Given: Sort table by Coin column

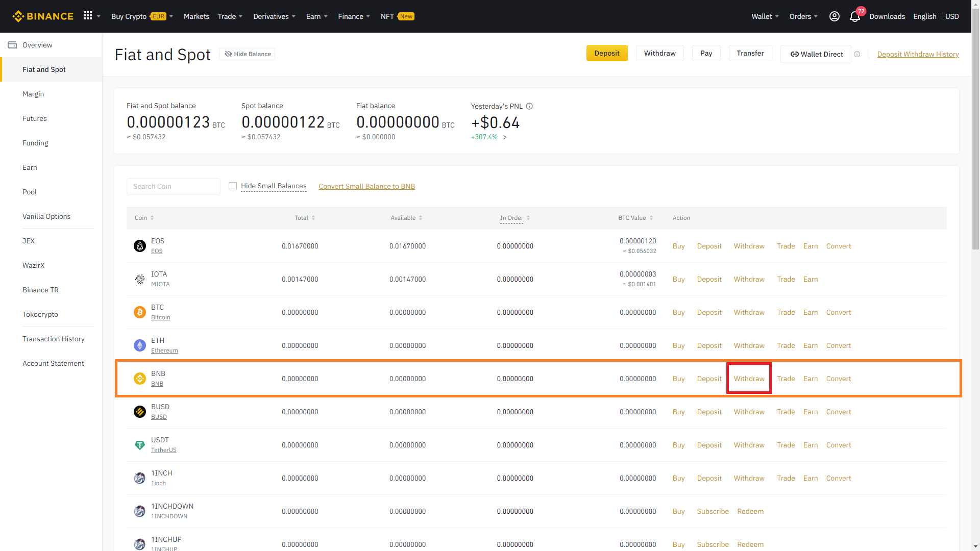Looking at the screenshot, I should tap(144, 218).
